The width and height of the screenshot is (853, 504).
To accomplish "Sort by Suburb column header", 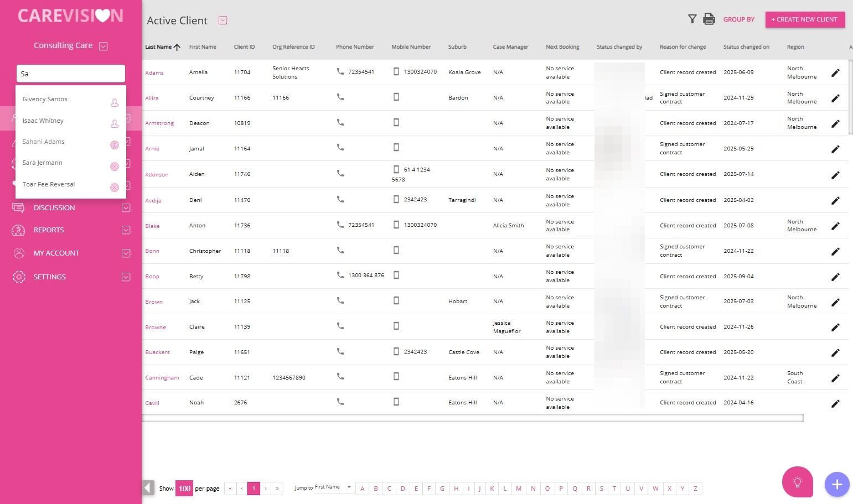I will pos(457,47).
